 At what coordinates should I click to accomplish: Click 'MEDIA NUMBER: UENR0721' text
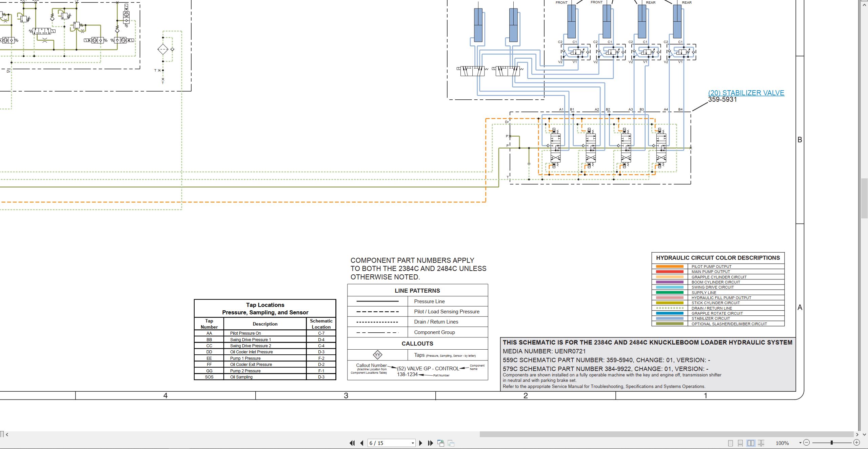(544, 351)
